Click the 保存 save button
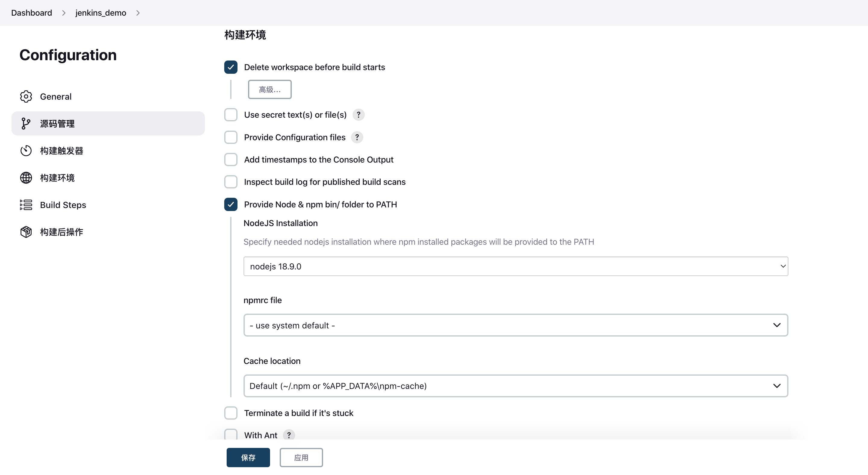 coord(248,458)
